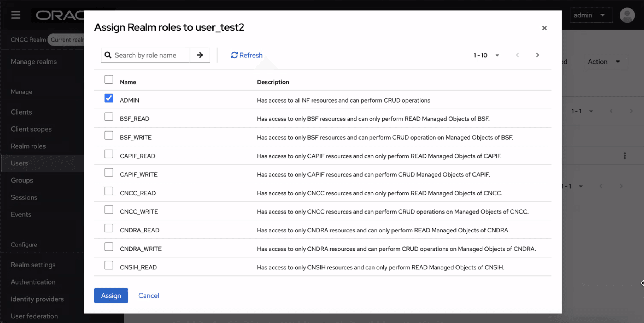Click the user avatar icon

(627, 15)
